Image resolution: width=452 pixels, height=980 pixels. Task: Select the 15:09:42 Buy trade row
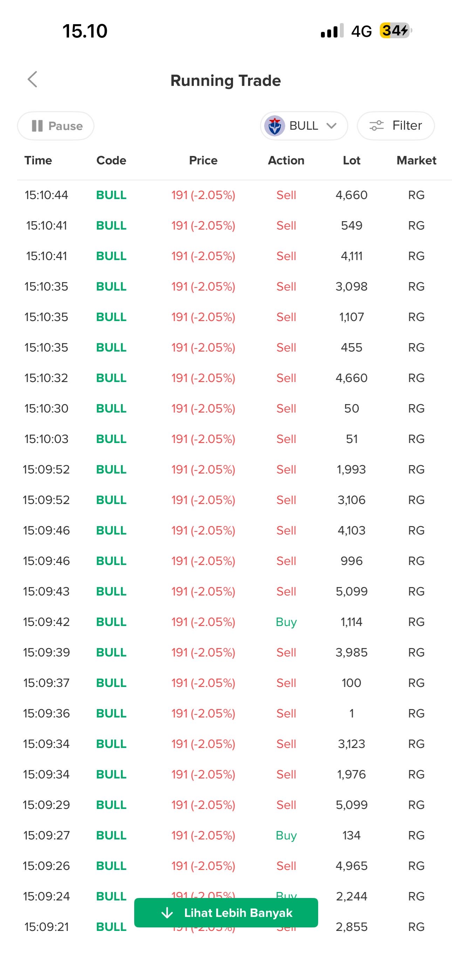[x=226, y=622]
